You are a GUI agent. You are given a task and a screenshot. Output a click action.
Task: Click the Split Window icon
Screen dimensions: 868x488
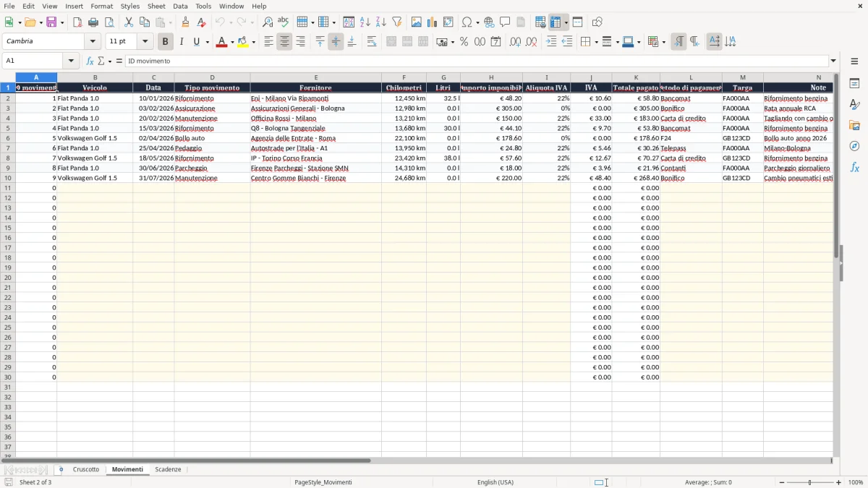(578, 22)
